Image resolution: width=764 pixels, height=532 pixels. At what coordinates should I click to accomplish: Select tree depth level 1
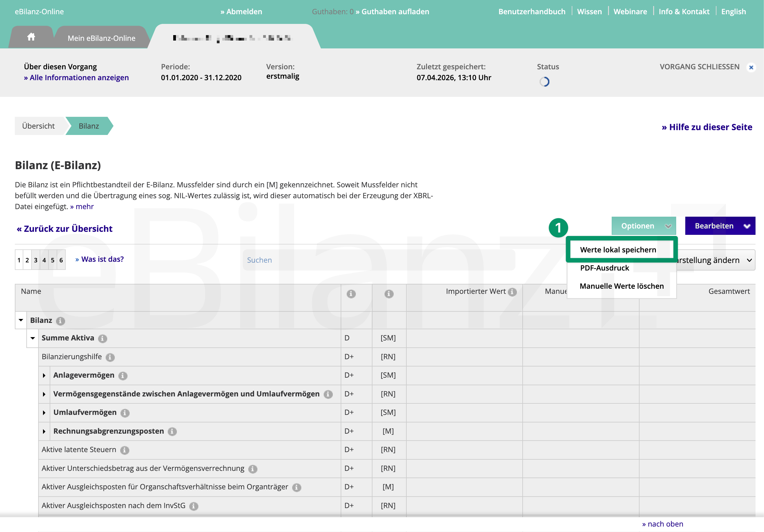pyautogui.click(x=19, y=260)
